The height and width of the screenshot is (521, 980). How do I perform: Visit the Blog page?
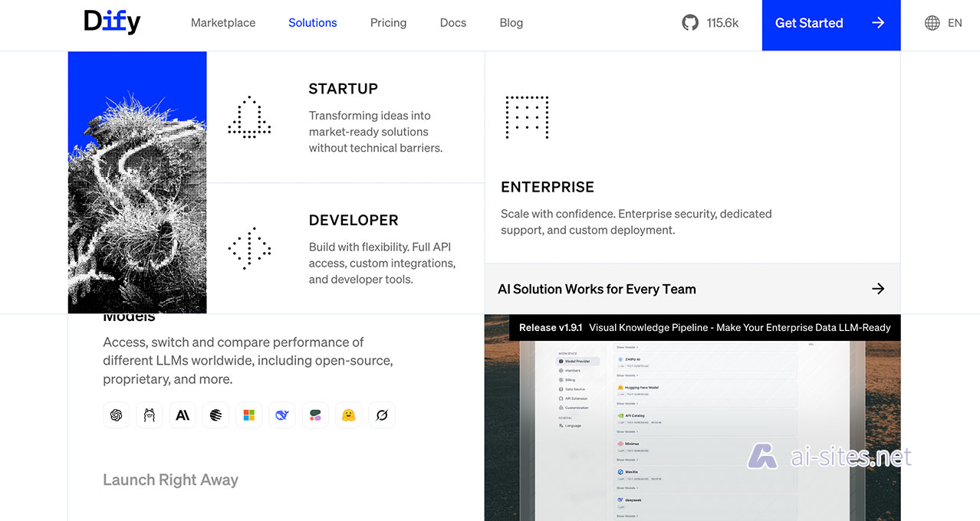tap(511, 23)
